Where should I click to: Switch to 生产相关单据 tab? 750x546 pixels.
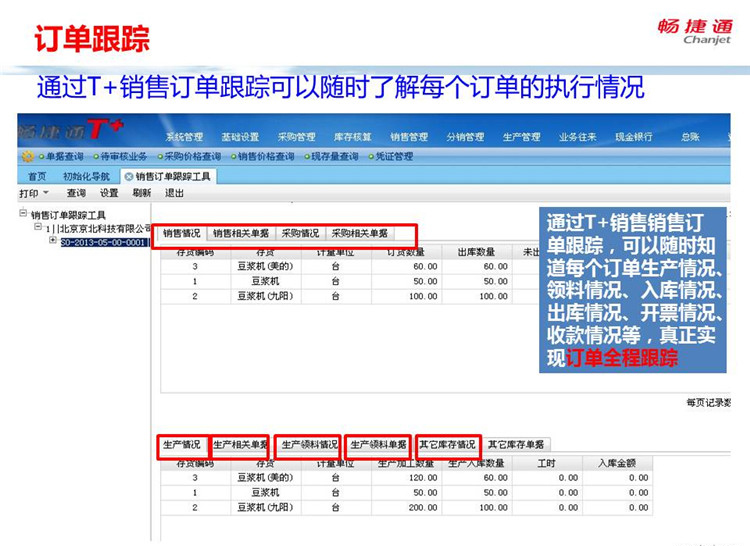point(240,445)
